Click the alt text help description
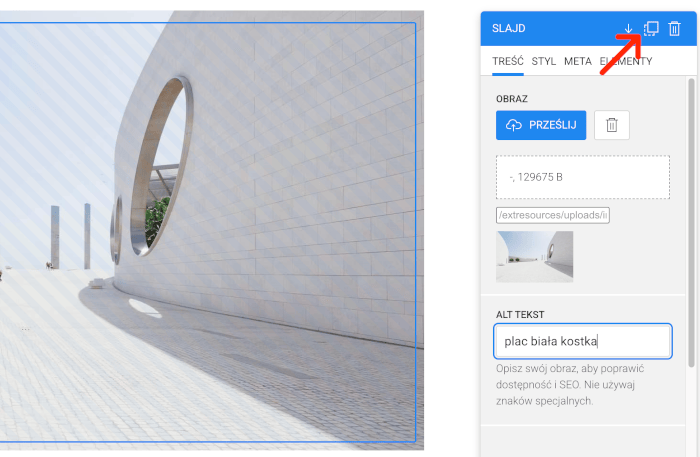The width and height of the screenshot is (700, 457). 572,384
